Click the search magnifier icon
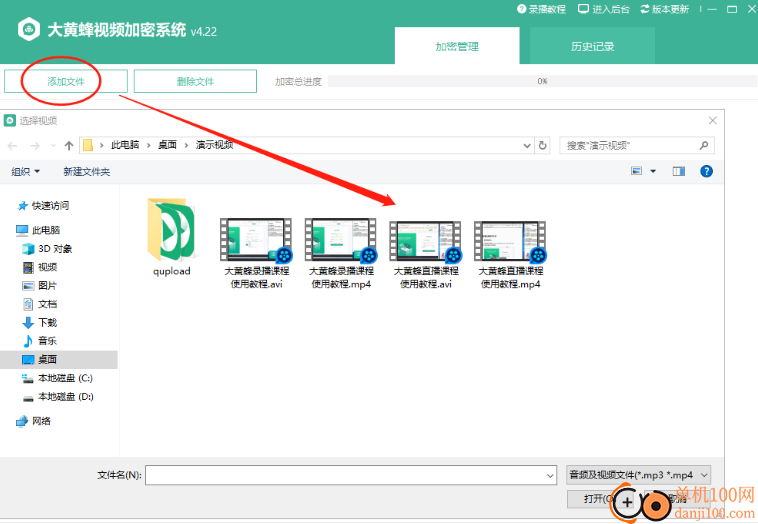The height and width of the screenshot is (524, 758). point(704,146)
